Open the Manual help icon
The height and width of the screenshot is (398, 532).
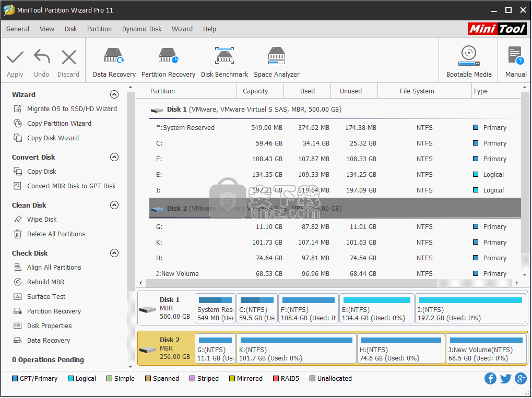tap(516, 56)
